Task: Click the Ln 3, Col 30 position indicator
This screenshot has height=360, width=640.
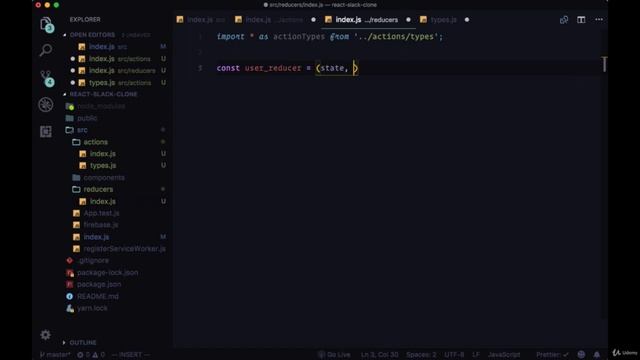Action: coord(380,354)
